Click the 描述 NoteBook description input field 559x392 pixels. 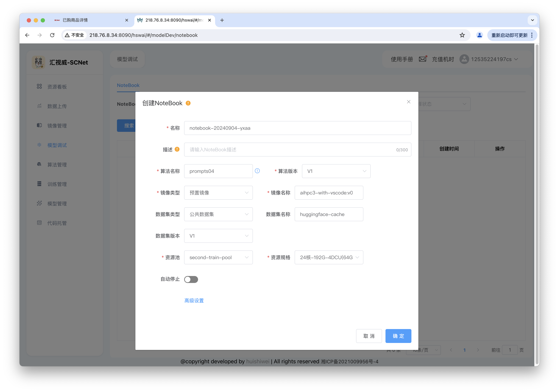click(x=290, y=150)
